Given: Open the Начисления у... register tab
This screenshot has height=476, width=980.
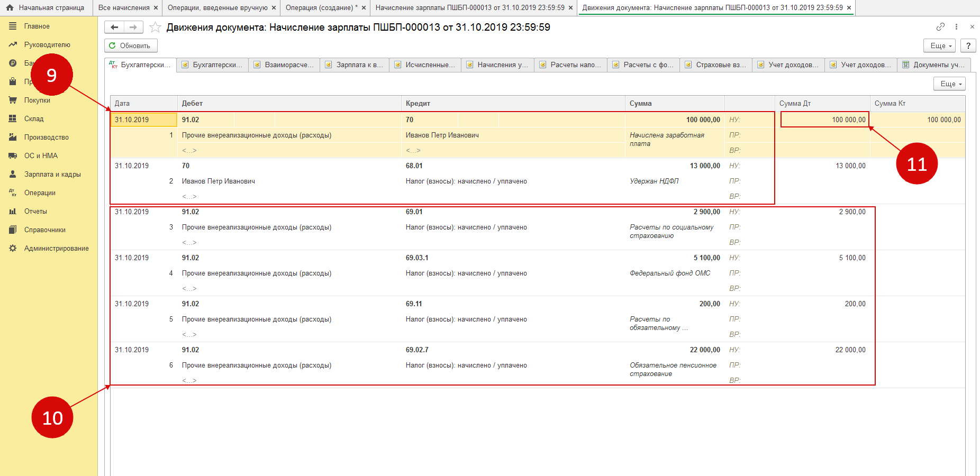Looking at the screenshot, I should [x=498, y=65].
